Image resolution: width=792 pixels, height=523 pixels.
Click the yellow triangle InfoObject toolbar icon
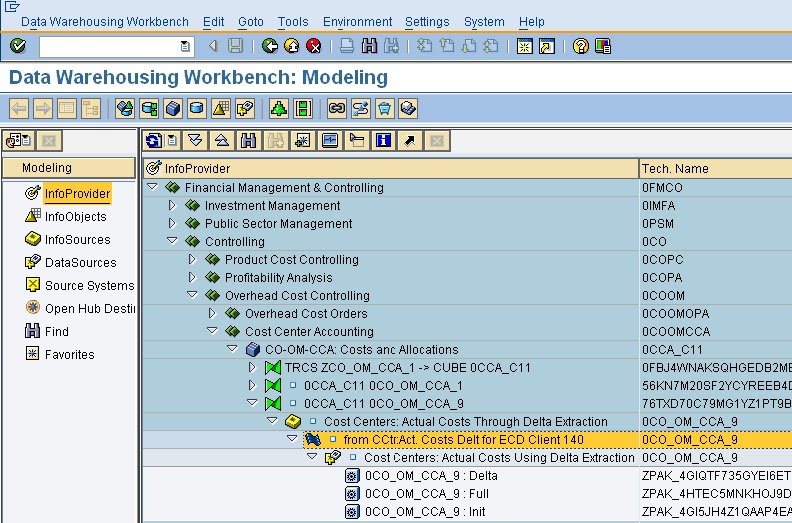[221, 108]
